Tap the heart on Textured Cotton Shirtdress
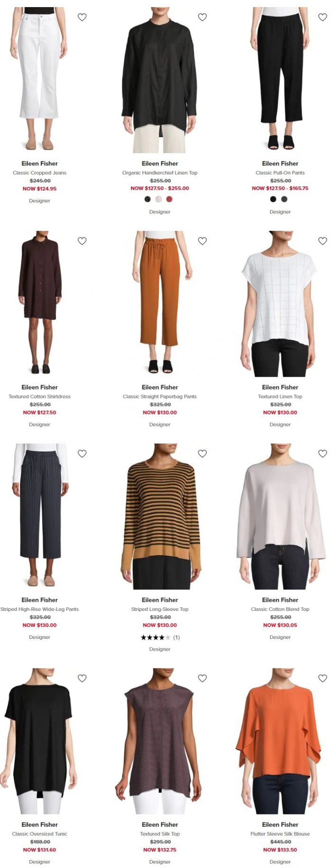The image size is (332, 868). tap(82, 241)
